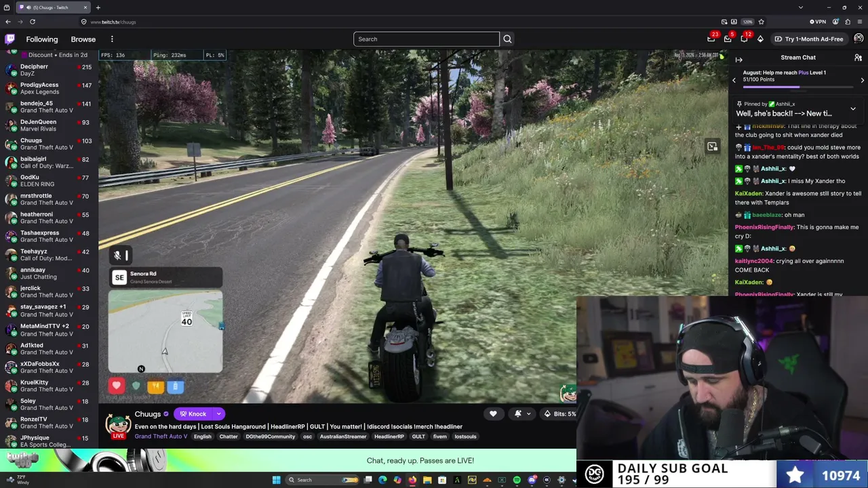Open the channel points drops icon with 23 badge

(x=711, y=39)
